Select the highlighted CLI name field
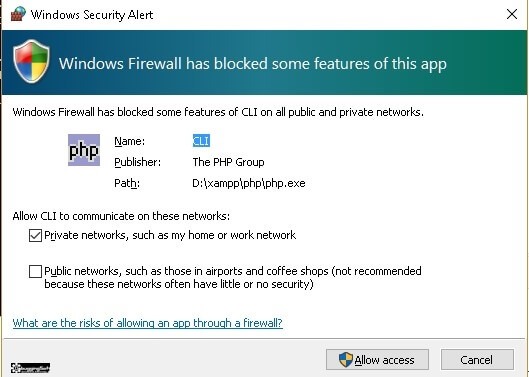Screen dimensions: 529x377 (201, 141)
